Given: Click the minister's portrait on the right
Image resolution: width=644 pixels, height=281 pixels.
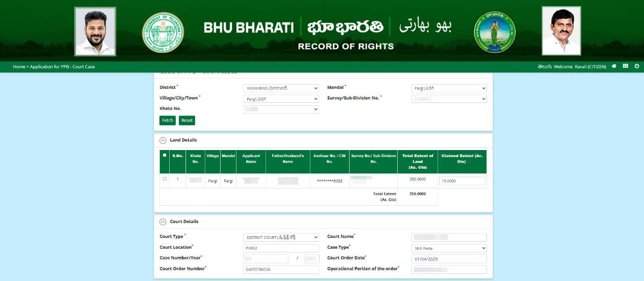Looking at the screenshot, I should coord(561,30).
